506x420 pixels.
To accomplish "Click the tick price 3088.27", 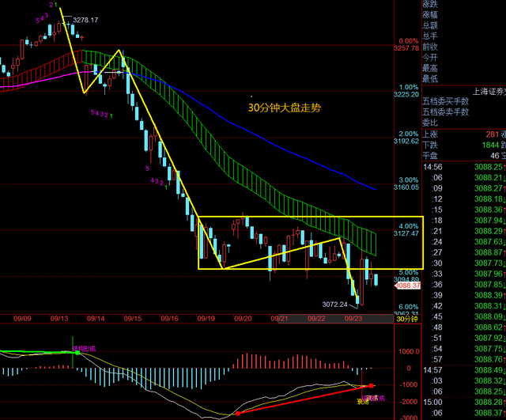I will tap(489, 188).
